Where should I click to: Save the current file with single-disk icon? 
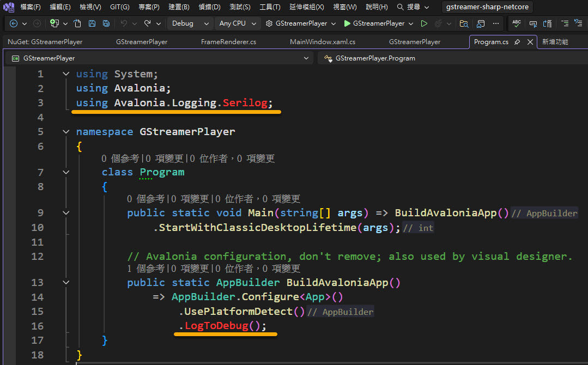click(92, 23)
